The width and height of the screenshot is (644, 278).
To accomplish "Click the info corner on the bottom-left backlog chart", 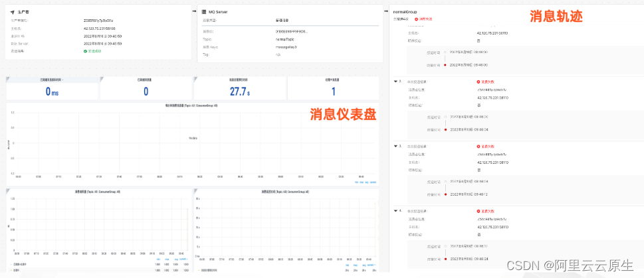I will point(7,190).
